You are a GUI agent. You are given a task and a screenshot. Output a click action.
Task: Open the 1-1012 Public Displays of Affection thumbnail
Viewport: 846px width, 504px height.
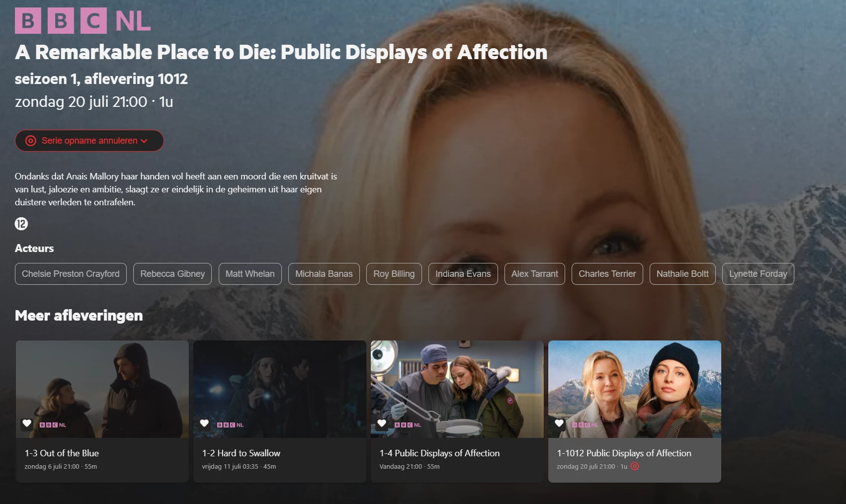point(635,389)
